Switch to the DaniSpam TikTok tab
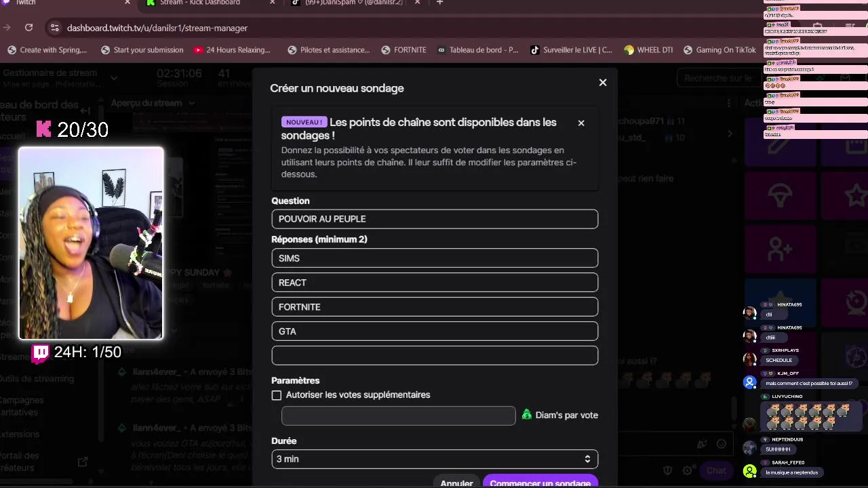Image resolution: width=868 pixels, height=488 pixels. (355, 3)
